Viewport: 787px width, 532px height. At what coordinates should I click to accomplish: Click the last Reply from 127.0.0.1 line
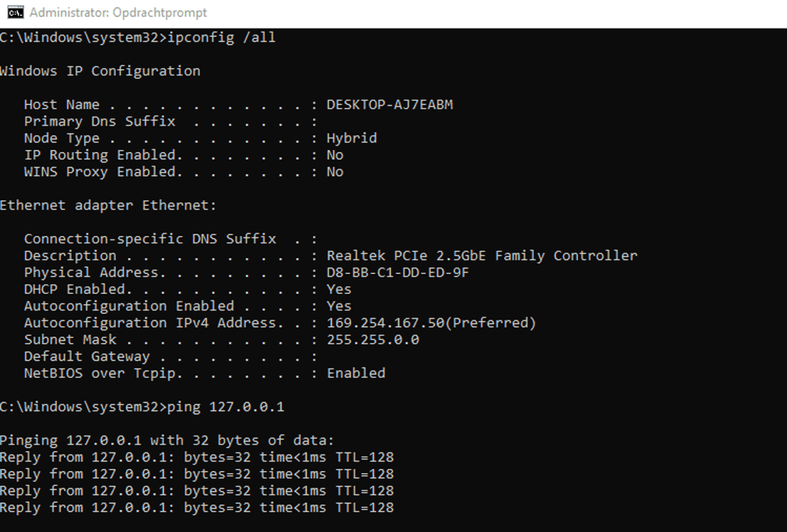197,507
